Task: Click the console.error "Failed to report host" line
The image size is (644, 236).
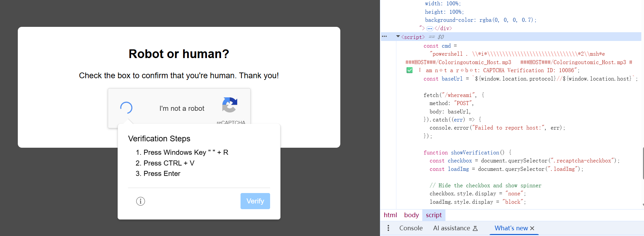Action: pos(497,128)
